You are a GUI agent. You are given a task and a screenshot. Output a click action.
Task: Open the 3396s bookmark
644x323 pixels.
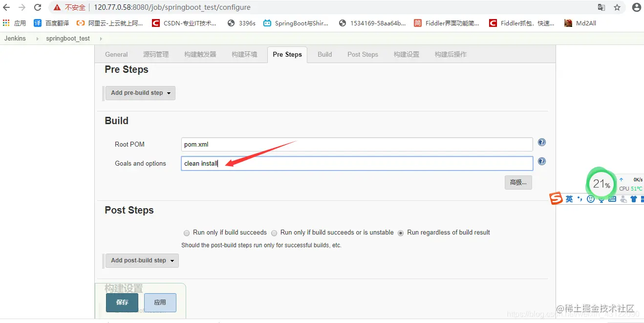pos(241,23)
